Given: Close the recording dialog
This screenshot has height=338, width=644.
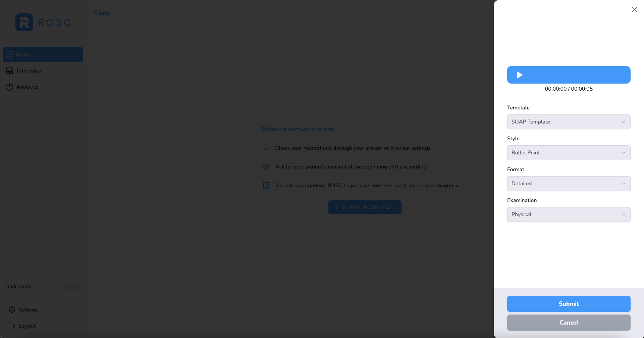Looking at the screenshot, I should (x=634, y=9).
